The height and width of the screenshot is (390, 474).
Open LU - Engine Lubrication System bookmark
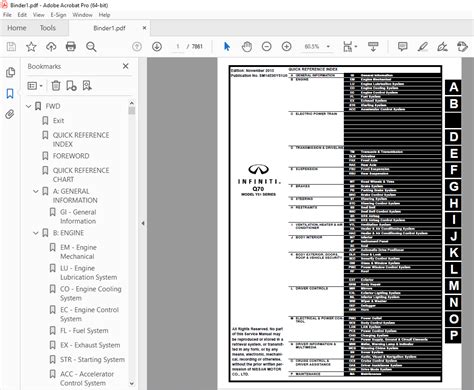coord(89,273)
